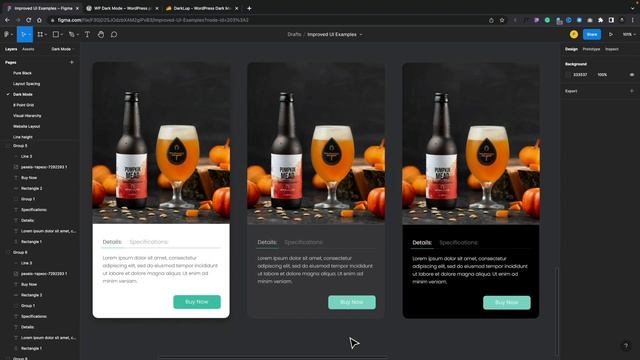Viewport: 640px width, 360px height.
Task: Bookmark this page with the star icon
Action: 502,20
